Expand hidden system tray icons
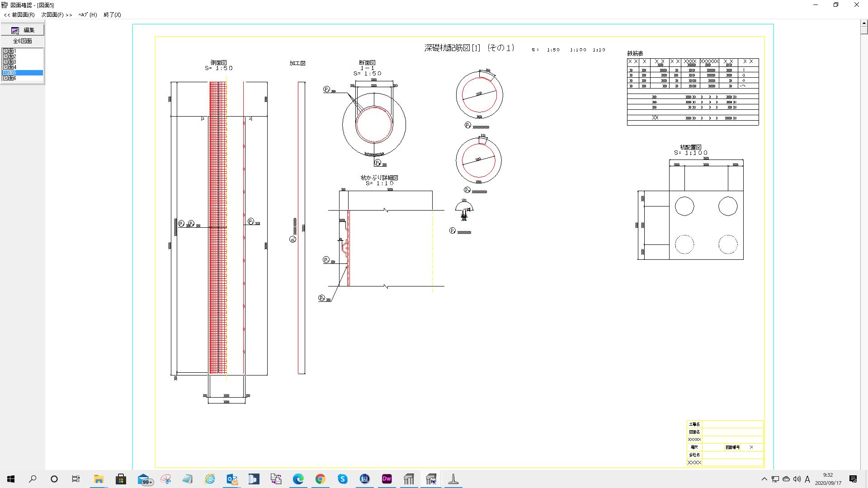 point(764,479)
